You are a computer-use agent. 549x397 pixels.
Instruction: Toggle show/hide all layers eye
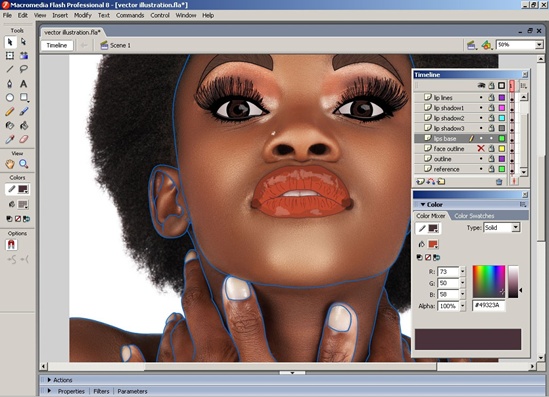pos(481,85)
